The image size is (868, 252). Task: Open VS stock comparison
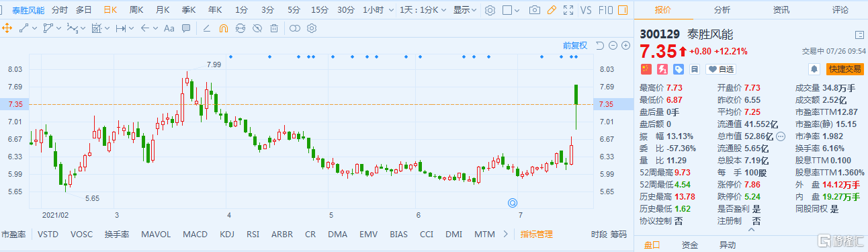tap(586, 10)
